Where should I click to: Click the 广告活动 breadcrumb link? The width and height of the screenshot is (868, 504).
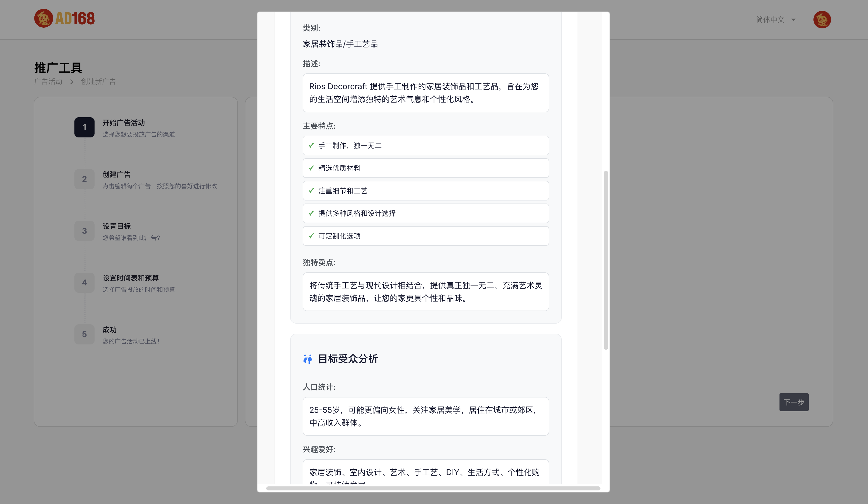(48, 82)
